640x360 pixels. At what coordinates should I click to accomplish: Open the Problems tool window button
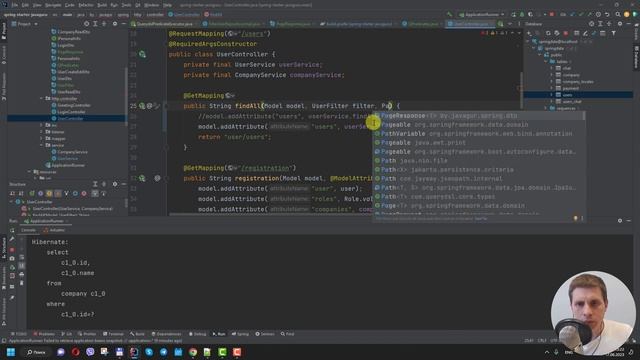(44, 334)
